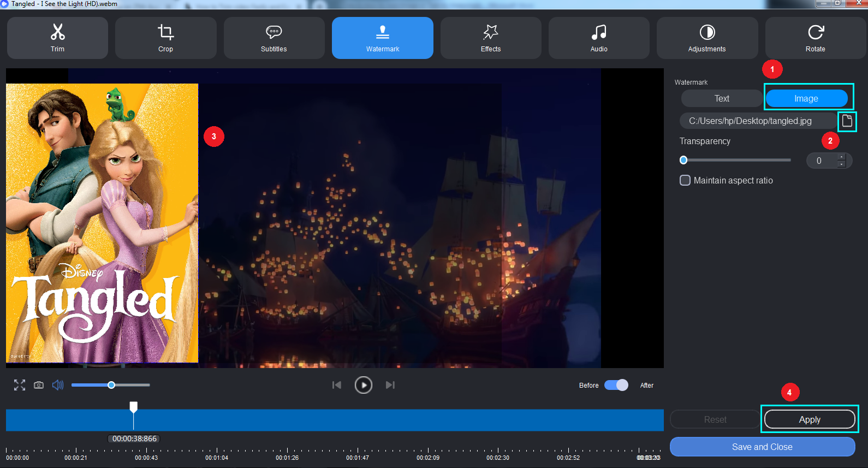868x468 pixels.
Task: Jump to previous frame
Action: [337, 385]
